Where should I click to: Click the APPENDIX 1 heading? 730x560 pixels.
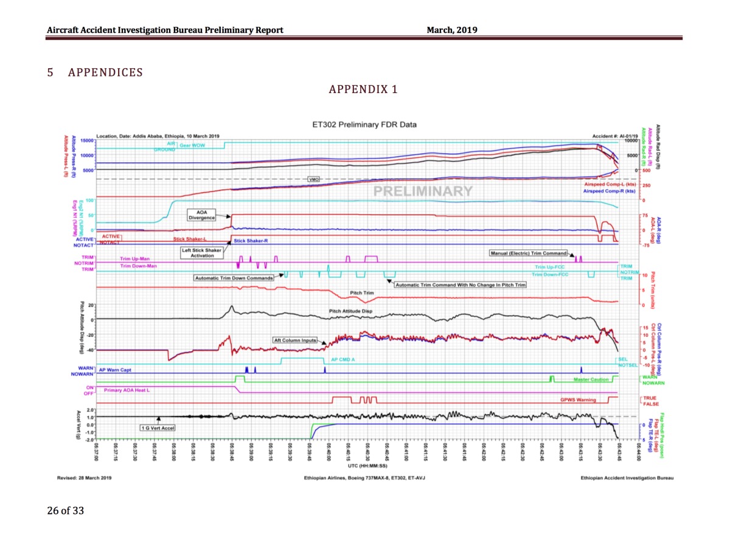point(363,90)
